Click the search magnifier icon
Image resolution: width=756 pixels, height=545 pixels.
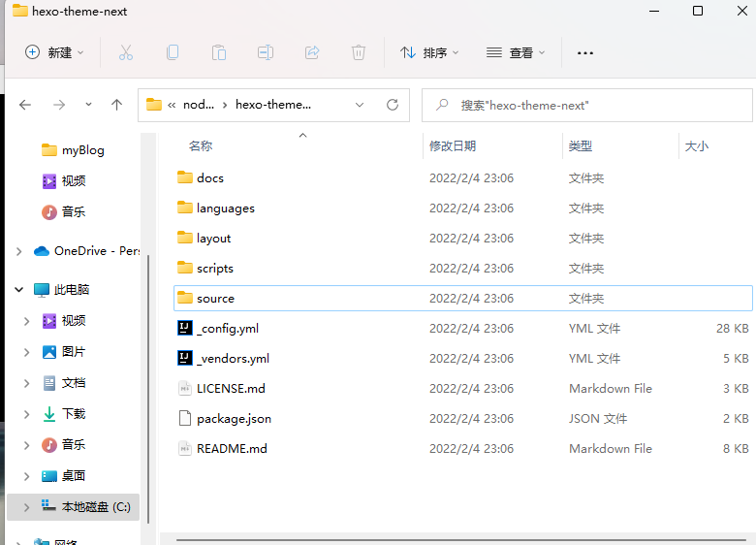tap(442, 105)
